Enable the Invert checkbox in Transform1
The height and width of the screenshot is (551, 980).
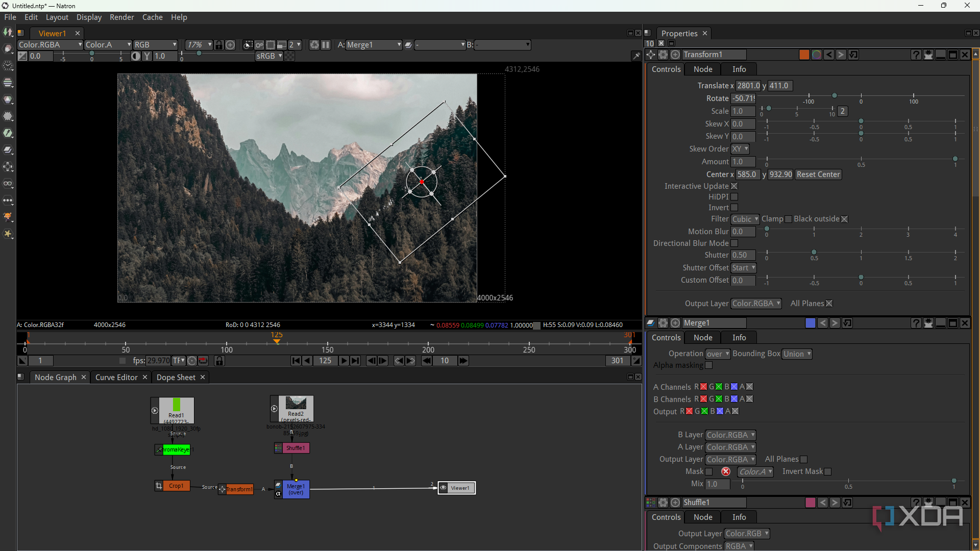pyautogui.click(x=734, y=208)
